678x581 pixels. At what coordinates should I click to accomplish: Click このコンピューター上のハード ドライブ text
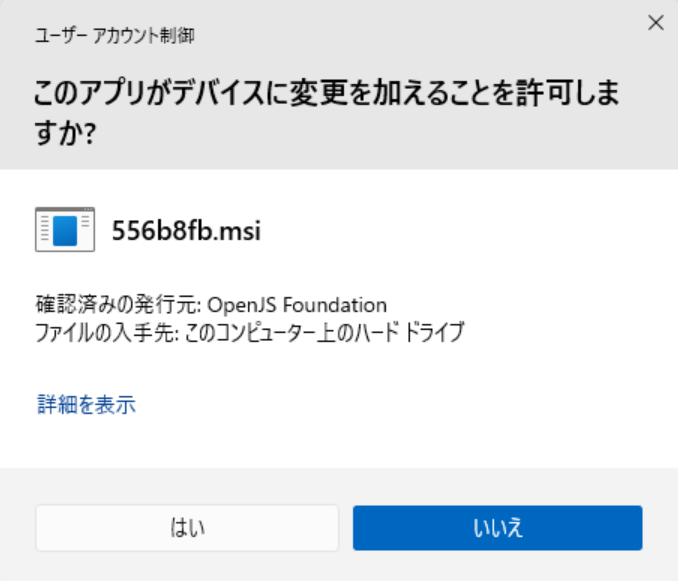pyautogui.click(x=323, y=333)
